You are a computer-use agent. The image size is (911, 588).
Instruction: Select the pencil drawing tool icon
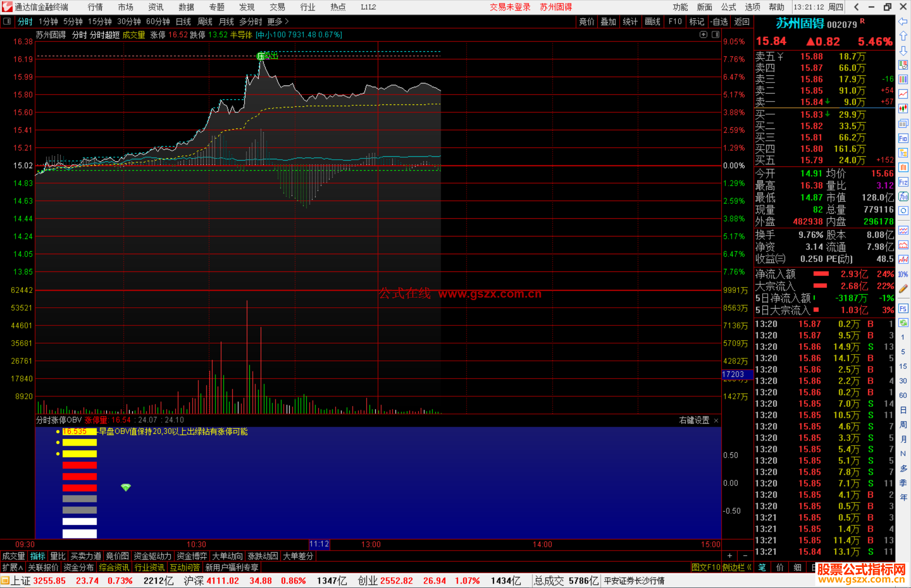pyautogui.click(x=903, y=289)
